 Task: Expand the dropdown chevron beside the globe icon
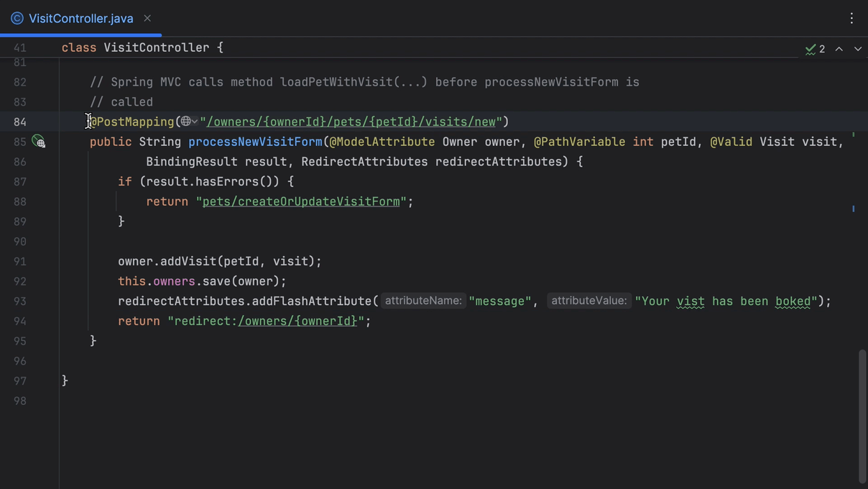(194, 121)
